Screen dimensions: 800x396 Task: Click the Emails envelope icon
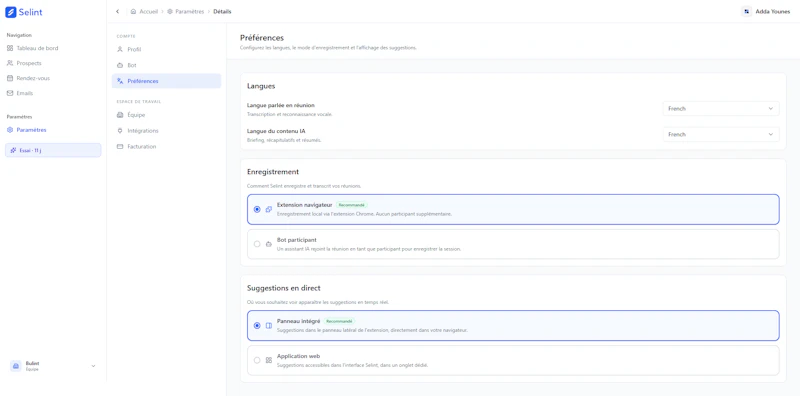pyautogui.click(x=10, y=93)
